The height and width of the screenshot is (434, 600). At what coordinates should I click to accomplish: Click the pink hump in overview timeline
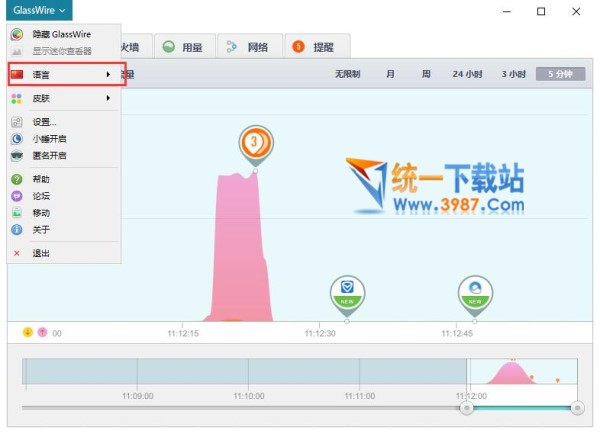[x=511, y=373]
